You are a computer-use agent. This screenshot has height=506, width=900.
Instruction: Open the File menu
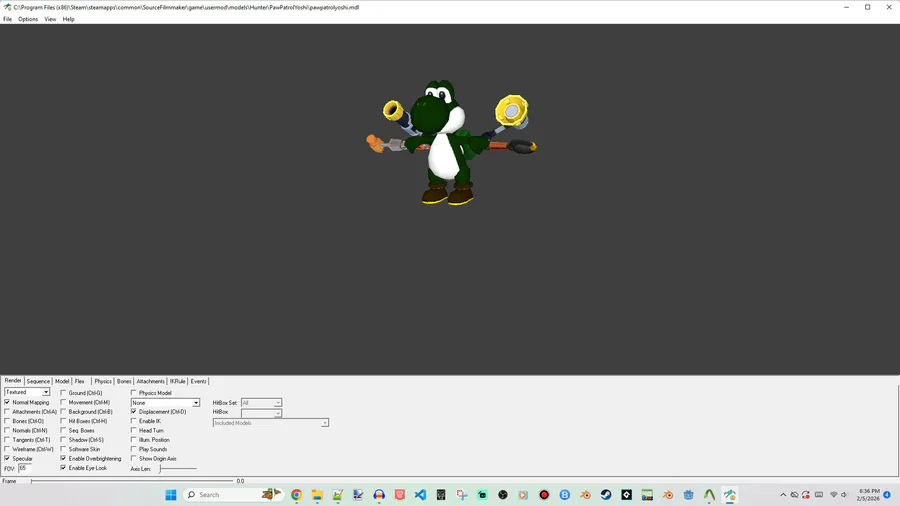click(x=7, y=19)
